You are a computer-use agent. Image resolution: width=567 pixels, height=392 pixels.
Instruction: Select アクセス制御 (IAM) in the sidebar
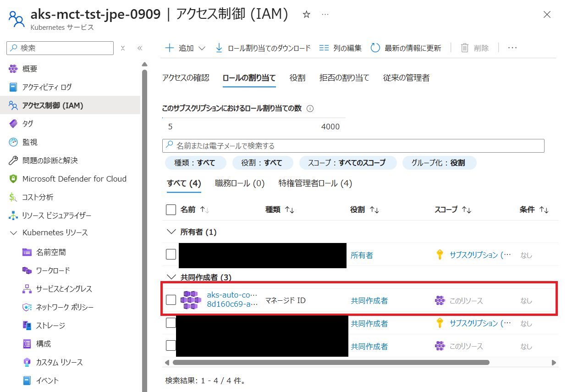click(70, 105)
